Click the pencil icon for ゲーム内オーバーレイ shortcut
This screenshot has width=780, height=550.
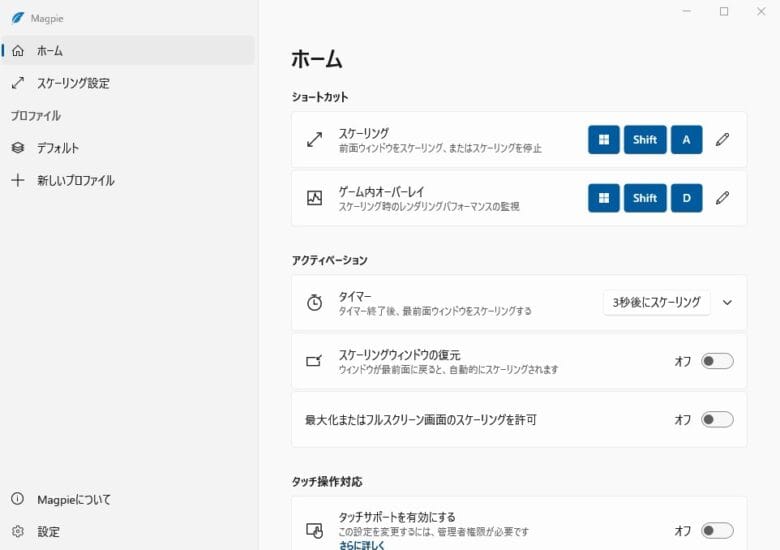point(722,198)
